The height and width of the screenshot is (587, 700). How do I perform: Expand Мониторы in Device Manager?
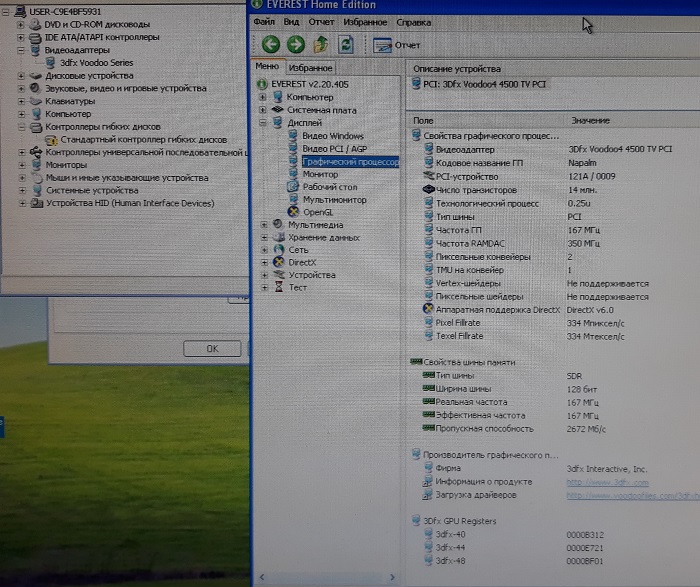21,165
